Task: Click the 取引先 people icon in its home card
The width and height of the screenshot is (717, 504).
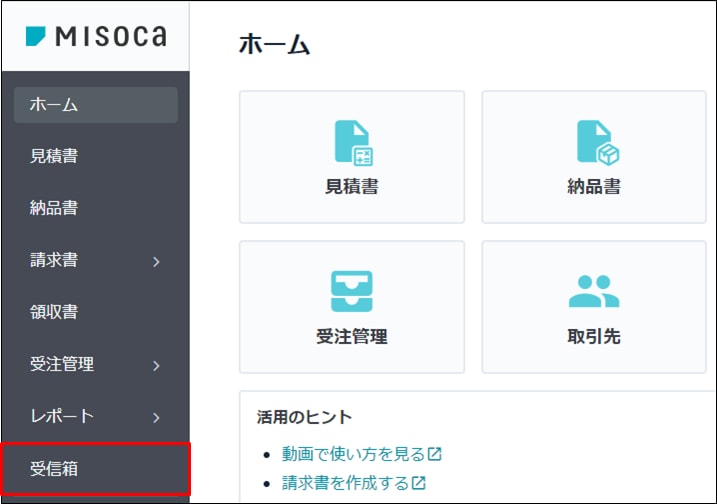Action: coord(594,291)
